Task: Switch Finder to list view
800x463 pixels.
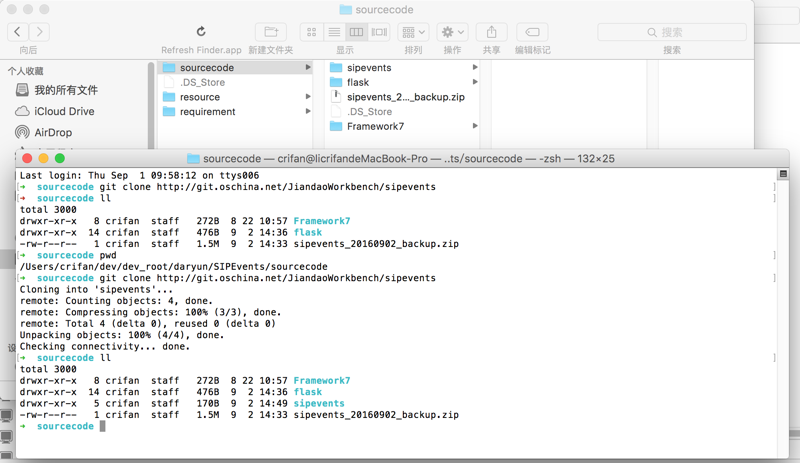Action: [334, 32]
